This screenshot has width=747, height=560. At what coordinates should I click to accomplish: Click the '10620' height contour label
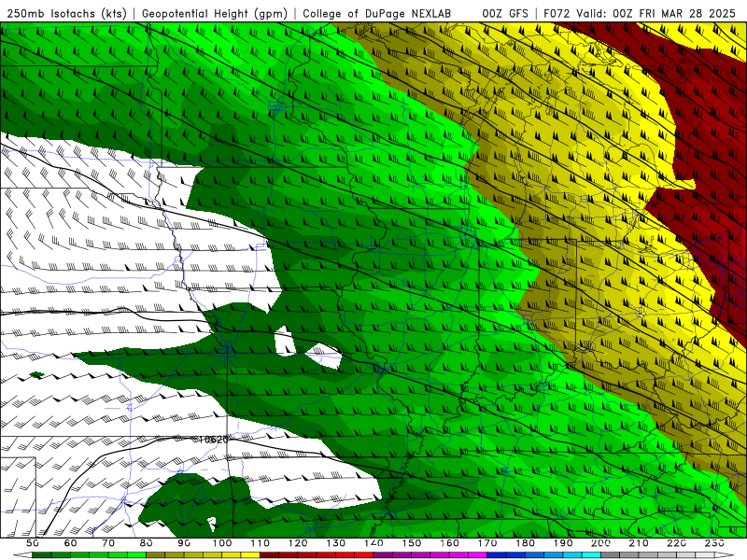(214, 440)
